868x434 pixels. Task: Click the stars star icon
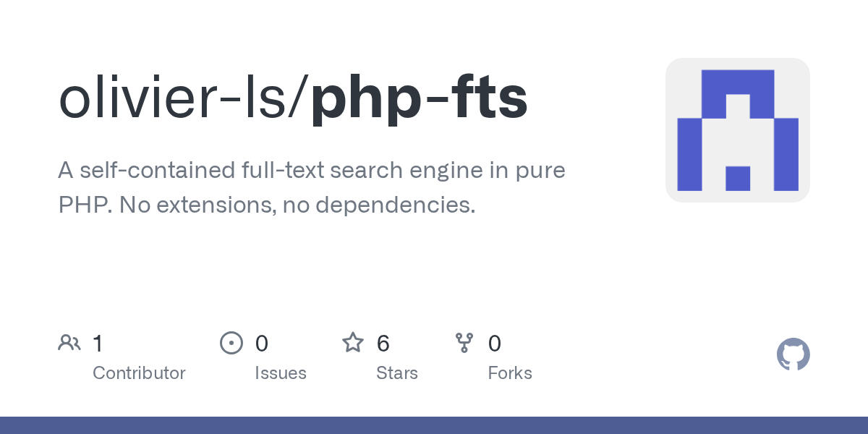pyautogui.click(x=353, y=342)
